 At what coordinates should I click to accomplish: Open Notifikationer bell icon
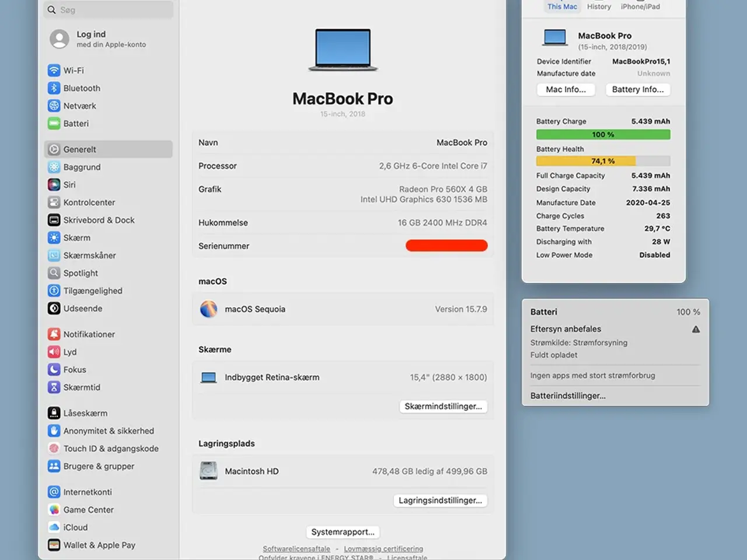(54, 334)
